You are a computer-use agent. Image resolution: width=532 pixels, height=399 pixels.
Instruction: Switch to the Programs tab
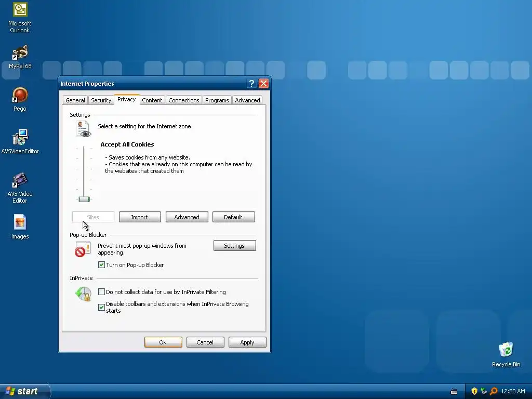pos(217,100)
